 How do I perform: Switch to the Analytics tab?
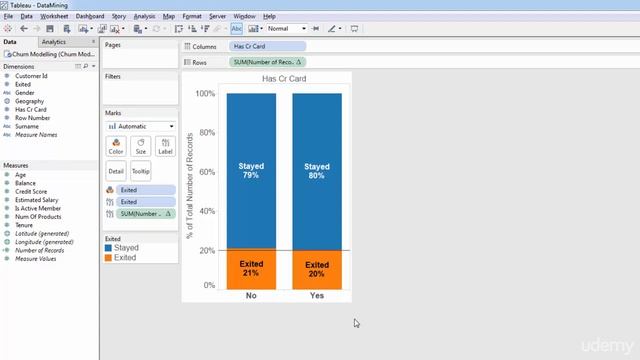53,42
